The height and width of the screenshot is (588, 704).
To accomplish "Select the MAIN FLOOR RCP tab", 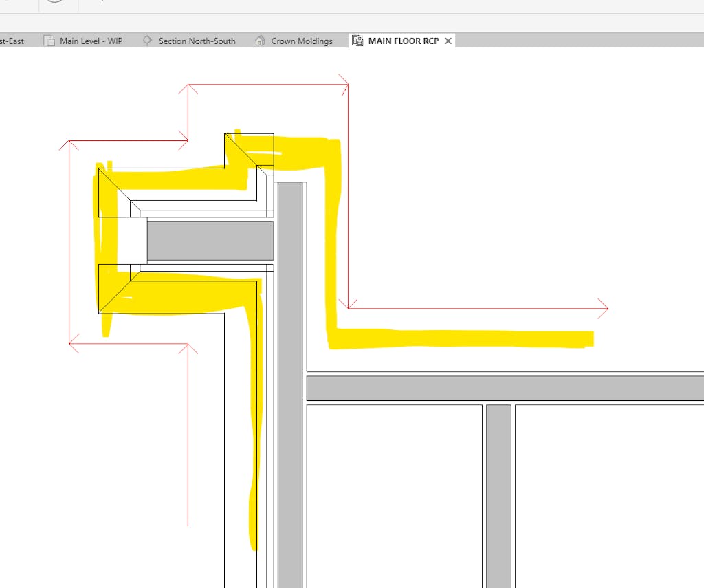I will pos(403,41).
